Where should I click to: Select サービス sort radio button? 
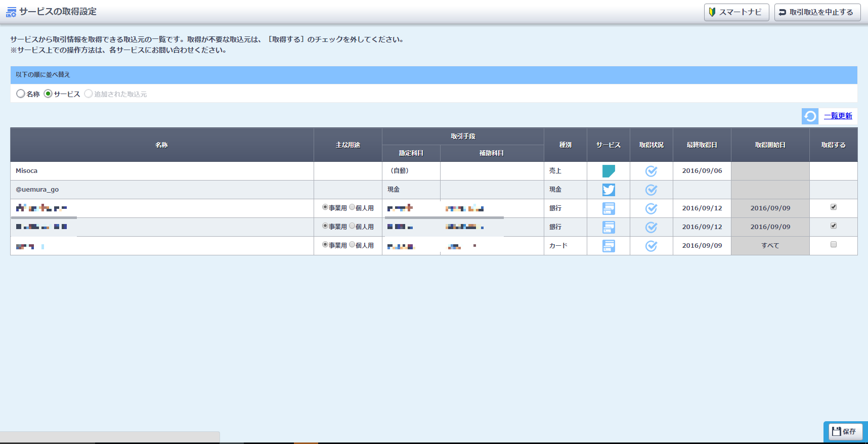(x=48, y=94)
